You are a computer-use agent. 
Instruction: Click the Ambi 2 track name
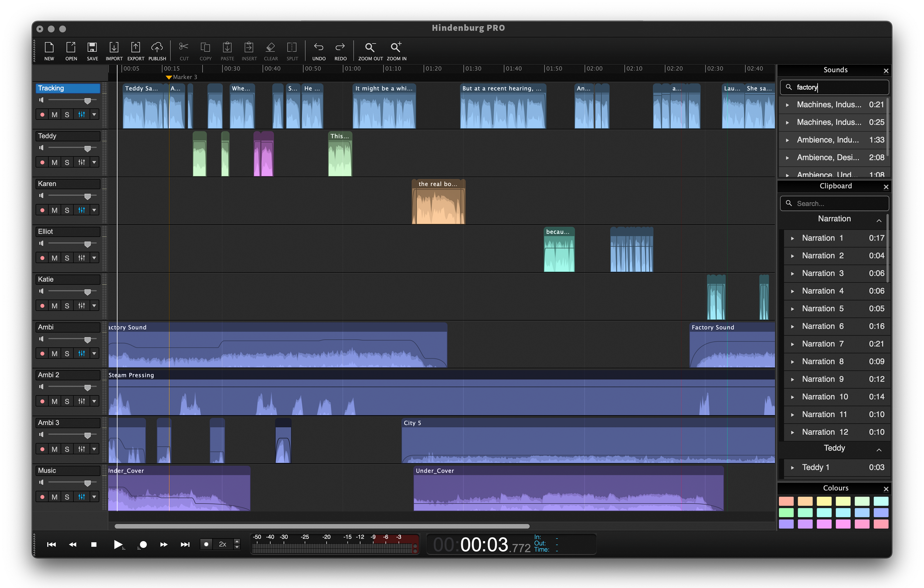[68, 375]
